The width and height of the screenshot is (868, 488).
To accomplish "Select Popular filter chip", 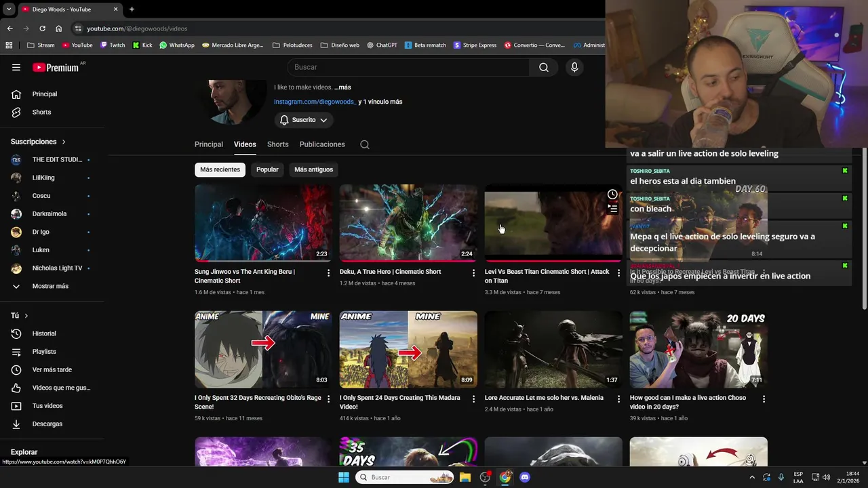I will 267,169.
